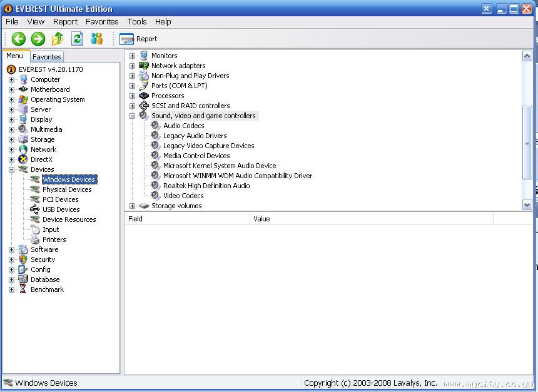Click the Multimedia speaker icon
Image resolution: width=538 pixels, height=392 pixels.
pos(23,129)
